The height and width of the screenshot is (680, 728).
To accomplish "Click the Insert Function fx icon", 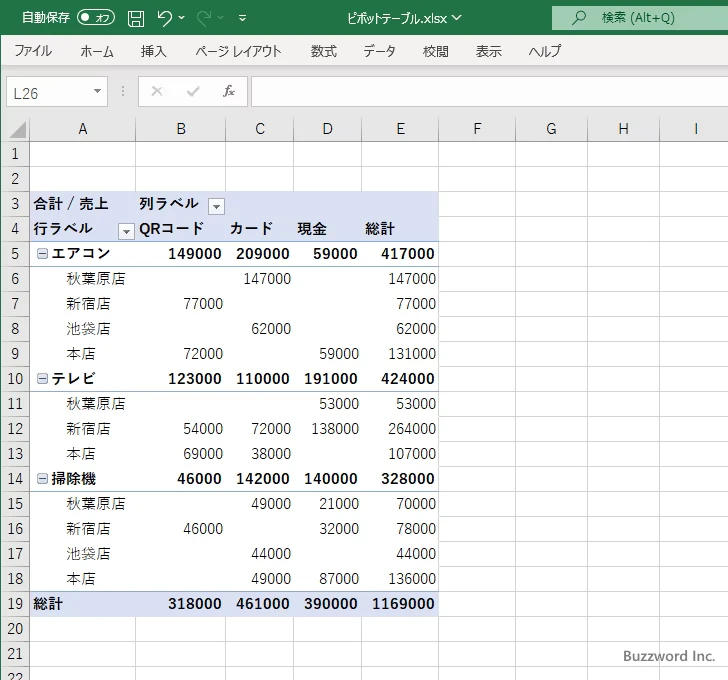I will (x=229, y=91).
